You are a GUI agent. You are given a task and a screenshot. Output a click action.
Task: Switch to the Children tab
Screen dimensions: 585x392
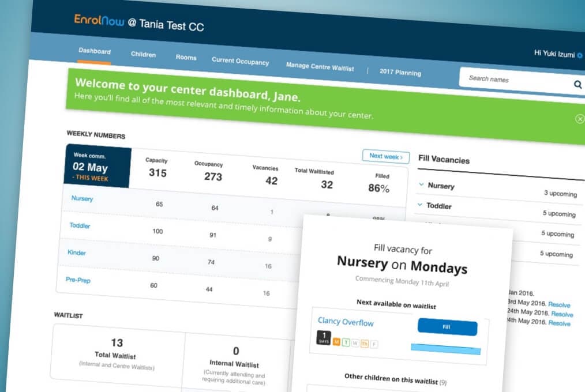point(142,54)
